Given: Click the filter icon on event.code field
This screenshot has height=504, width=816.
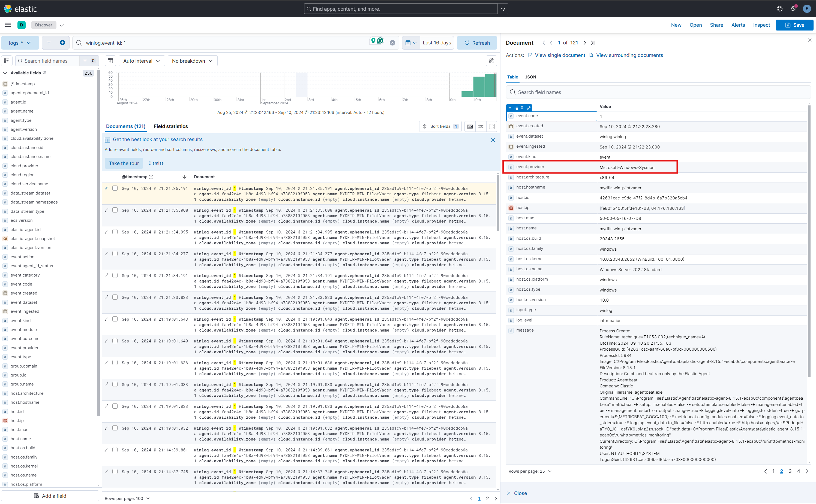Looking at the screenshot, I should (510, 108).
